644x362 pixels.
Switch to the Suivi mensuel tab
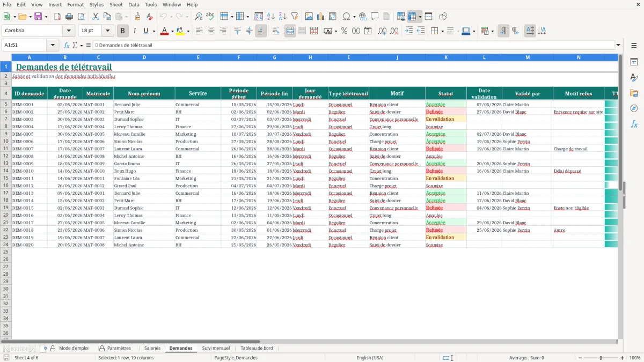(216, 349)
